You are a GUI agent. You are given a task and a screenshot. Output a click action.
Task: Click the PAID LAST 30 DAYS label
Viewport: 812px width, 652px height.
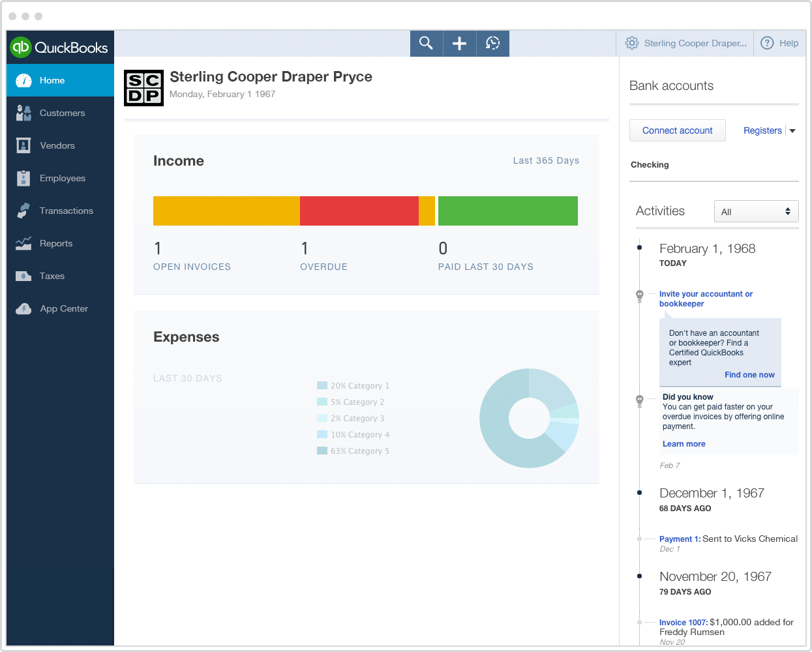(x=486, y=267)
